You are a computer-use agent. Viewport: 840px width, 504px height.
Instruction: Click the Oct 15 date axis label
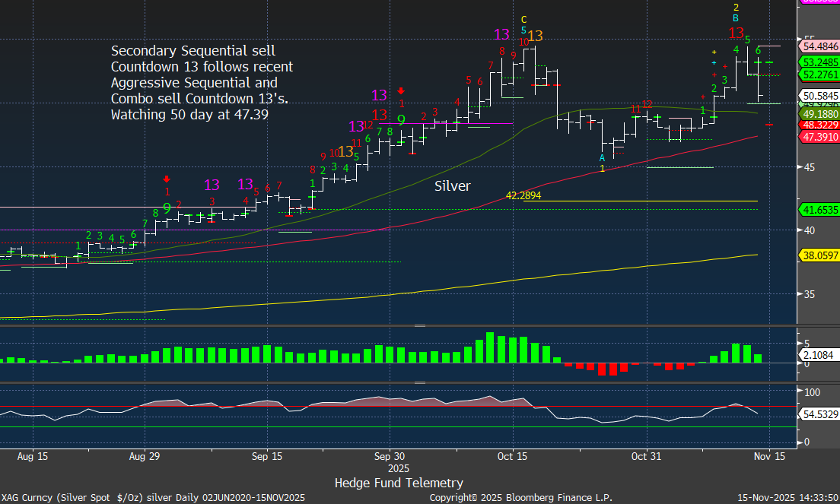tap(511, 457)
